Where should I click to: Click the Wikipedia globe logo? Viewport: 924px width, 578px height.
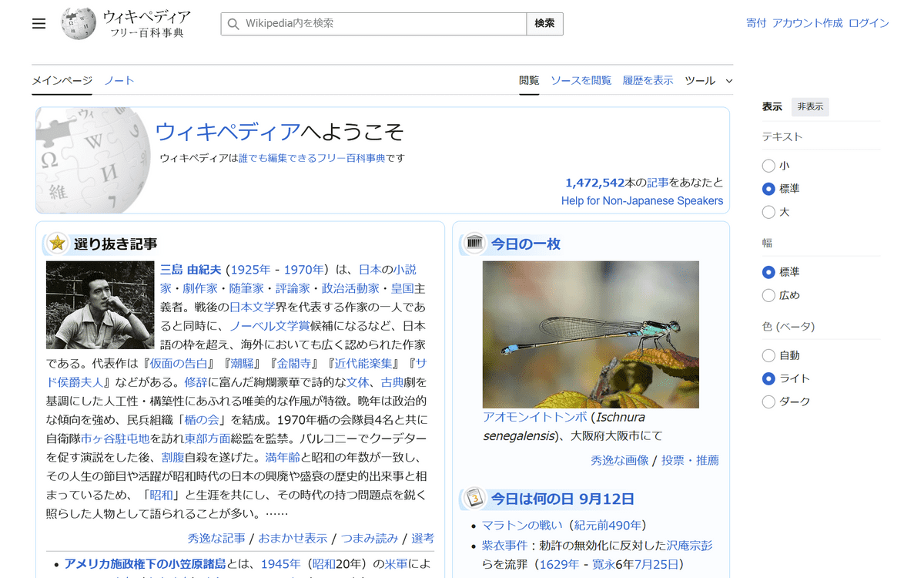[79, 24]
